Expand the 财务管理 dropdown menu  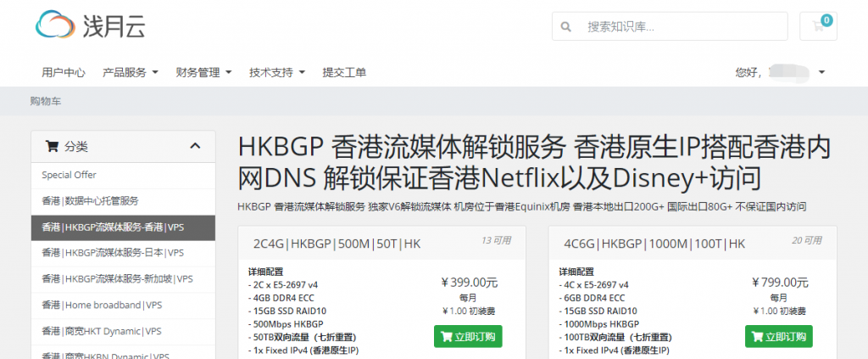203,72
